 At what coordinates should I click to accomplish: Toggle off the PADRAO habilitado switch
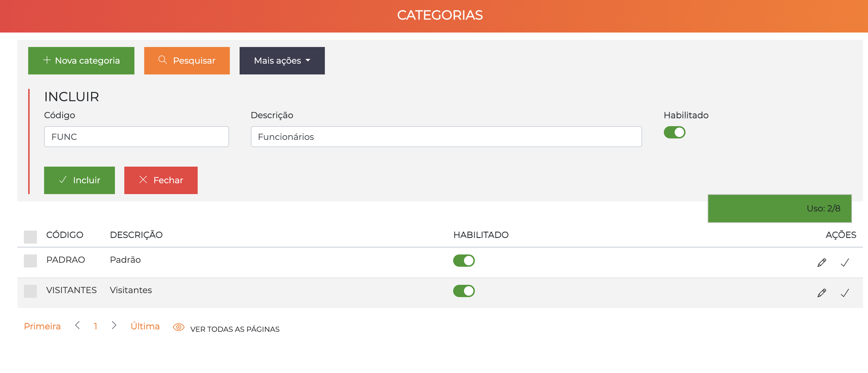point(464,260)
